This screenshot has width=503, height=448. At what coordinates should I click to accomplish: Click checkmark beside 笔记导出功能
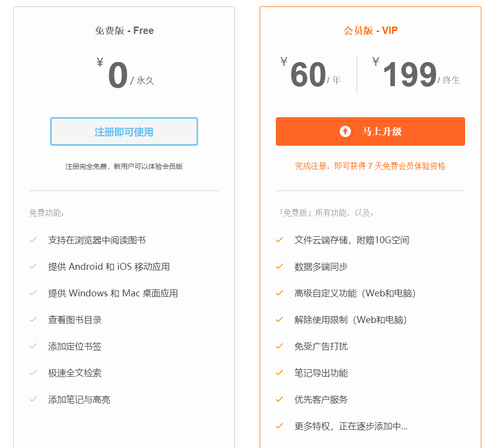pos(280,373)
